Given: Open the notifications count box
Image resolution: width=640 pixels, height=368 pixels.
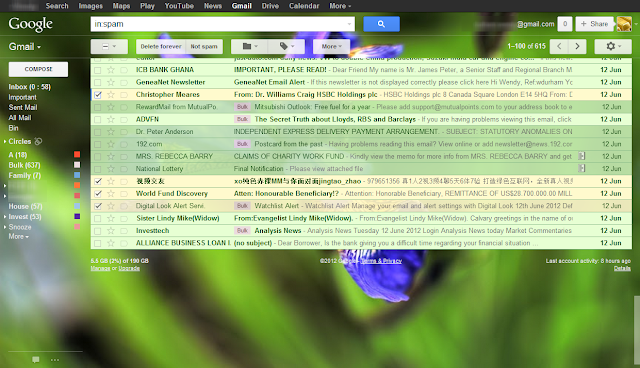Looking at the screenshot, I should (565, 24).
